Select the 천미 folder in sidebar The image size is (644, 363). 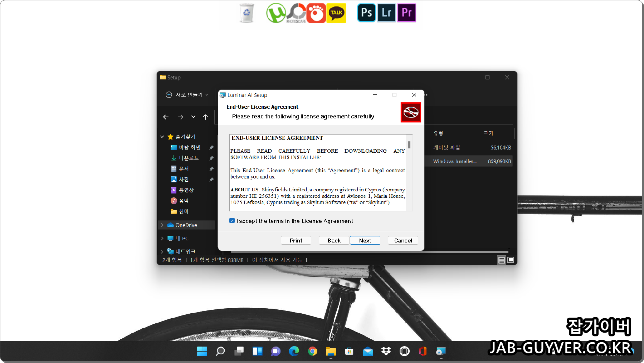tap(184, 211)
